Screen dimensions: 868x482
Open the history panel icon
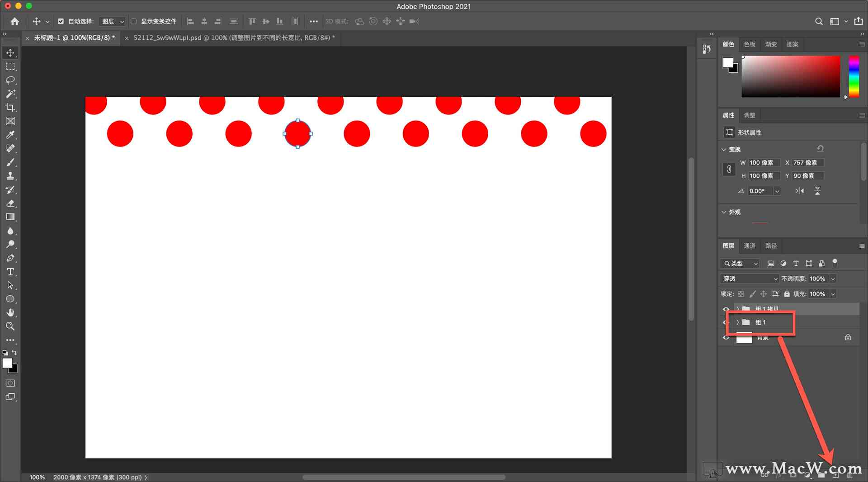[x=707, y=49]
